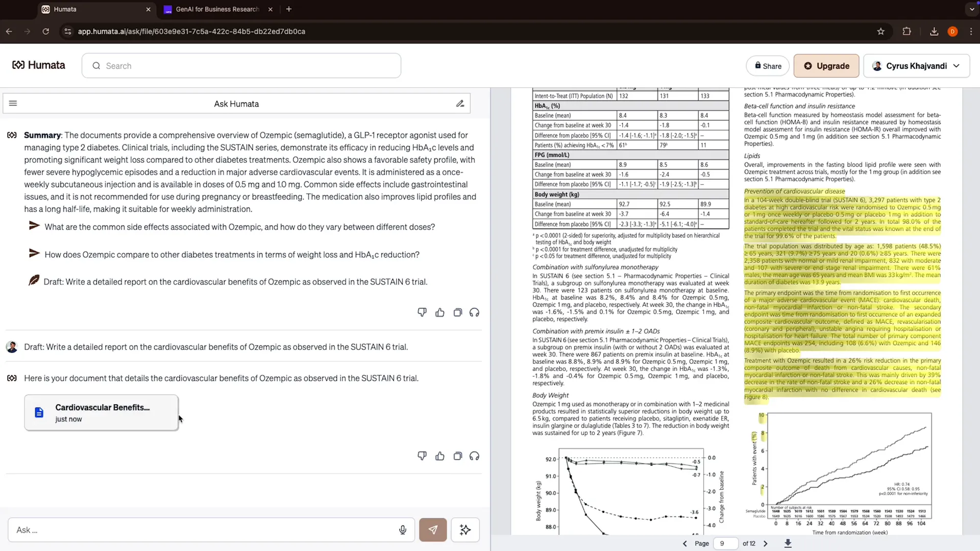The height and width of the screenshot is (551, 980).
Task: Click the Upgrade button
Action: [826, 66]
